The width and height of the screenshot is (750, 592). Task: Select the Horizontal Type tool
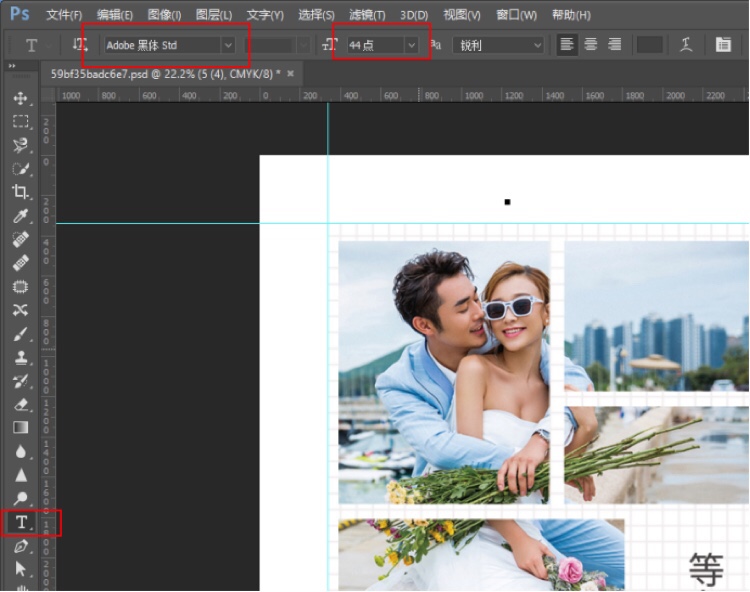pos(21,522)
